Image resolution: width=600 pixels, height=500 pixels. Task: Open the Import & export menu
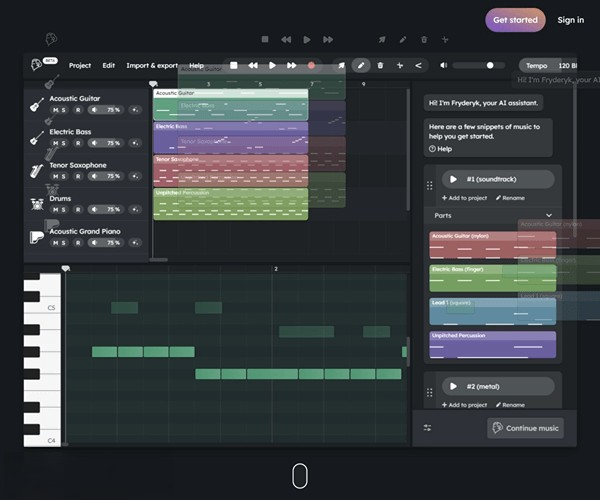click(x=152, y=65)
